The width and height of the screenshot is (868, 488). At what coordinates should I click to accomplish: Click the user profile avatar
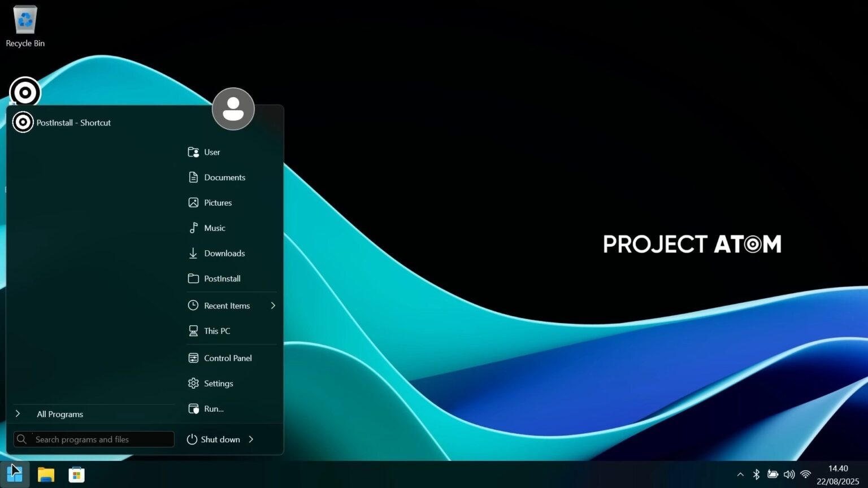[233, 108]
